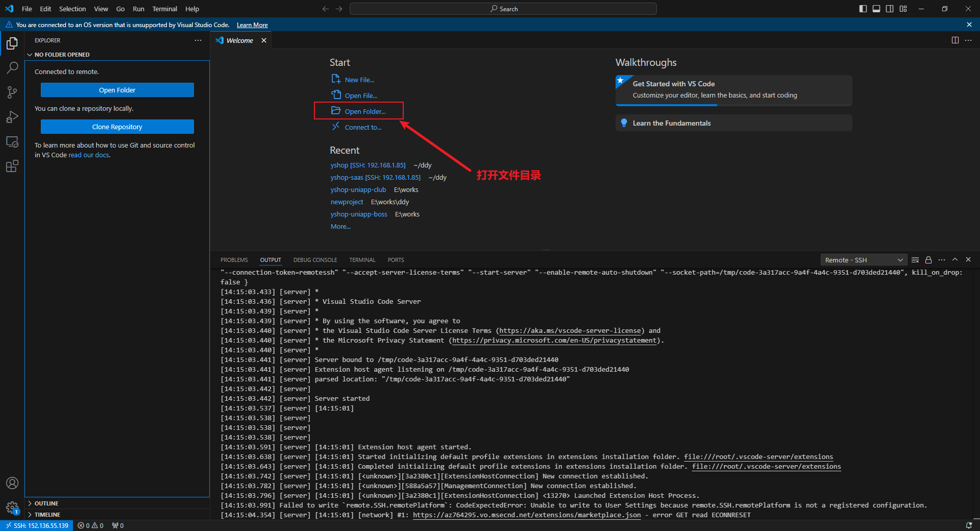Open recent newproject entry
The width and height of the screenshot is (980, 531).
[x=347, y=202]
